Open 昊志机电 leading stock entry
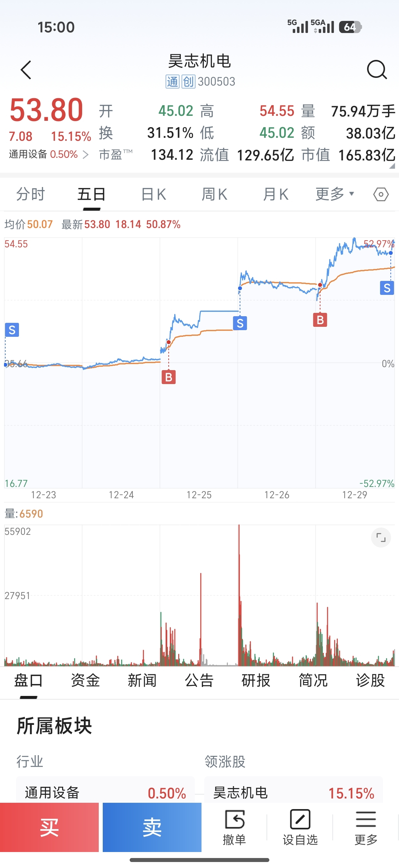The image size is (399, 868). click(x=293, y=792)
